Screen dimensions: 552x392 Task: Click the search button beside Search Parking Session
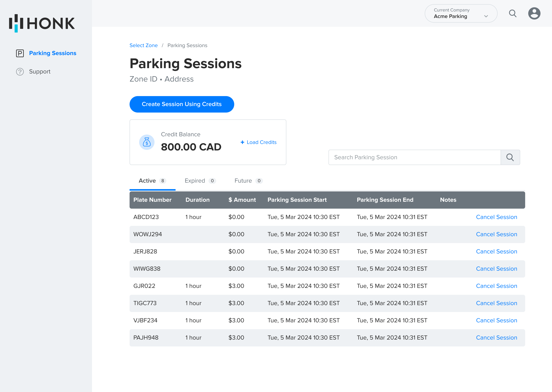[x=510, y=157]
